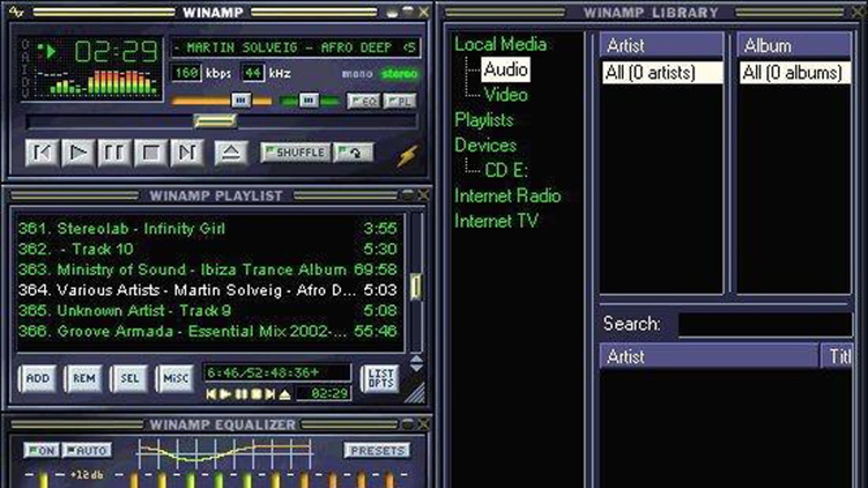Click the mini previous icon in the playlist window
The image size is (868, 488).
[212, 394]
